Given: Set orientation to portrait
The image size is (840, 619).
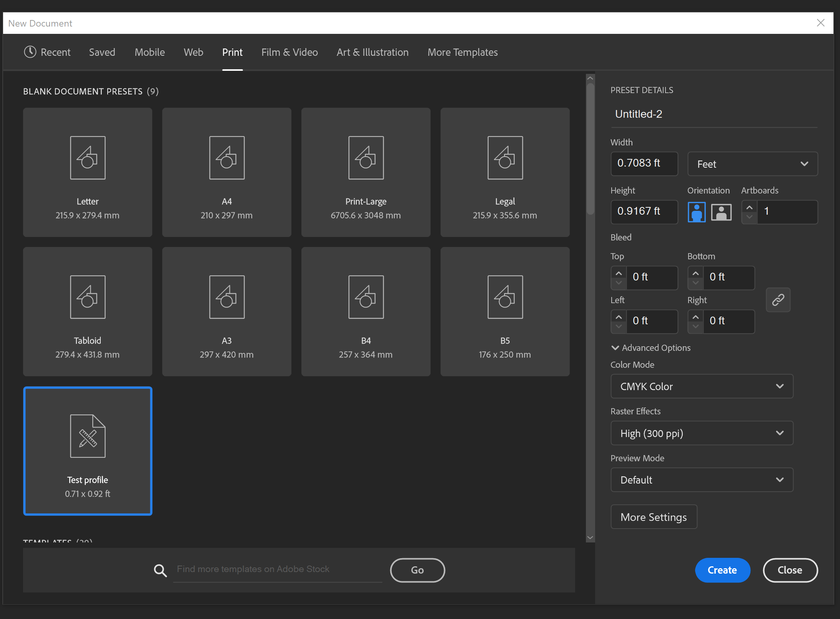Looking at the screenshot, I should [697, 212].
